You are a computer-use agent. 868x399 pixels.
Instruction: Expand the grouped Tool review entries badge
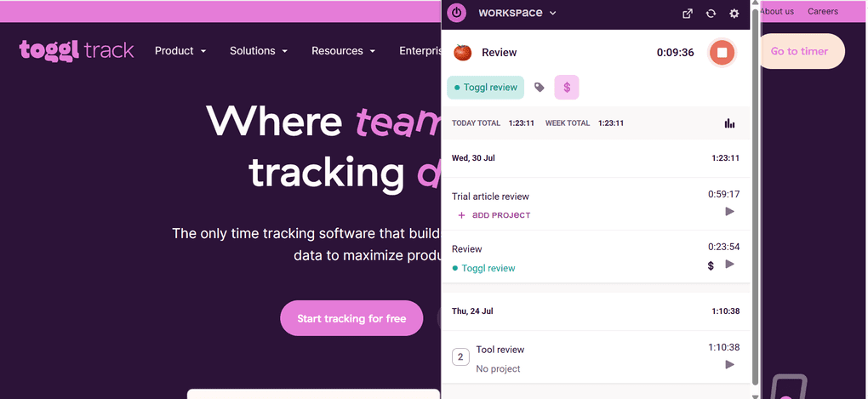coord(460,357)
